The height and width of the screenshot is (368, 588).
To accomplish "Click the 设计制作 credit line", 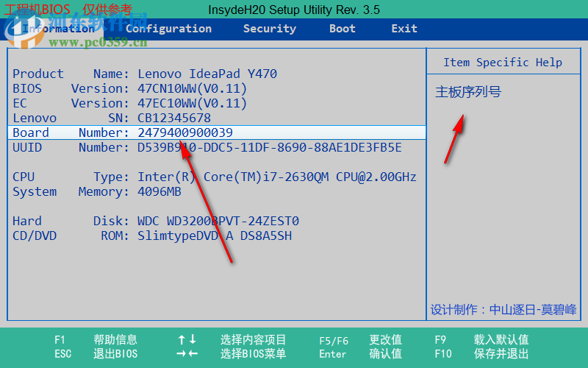I will [x=503, y=309].
